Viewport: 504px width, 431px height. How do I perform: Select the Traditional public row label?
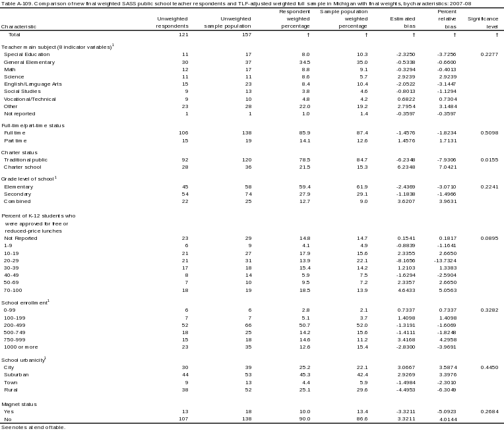[26, 160]
